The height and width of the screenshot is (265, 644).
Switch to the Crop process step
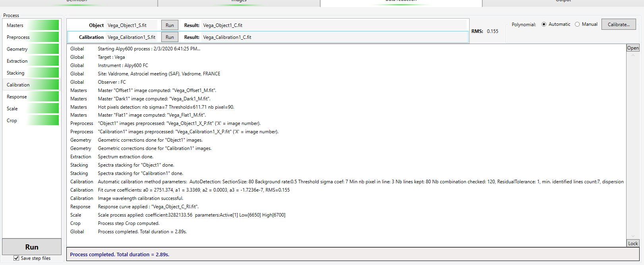click(x=31, y=121)
